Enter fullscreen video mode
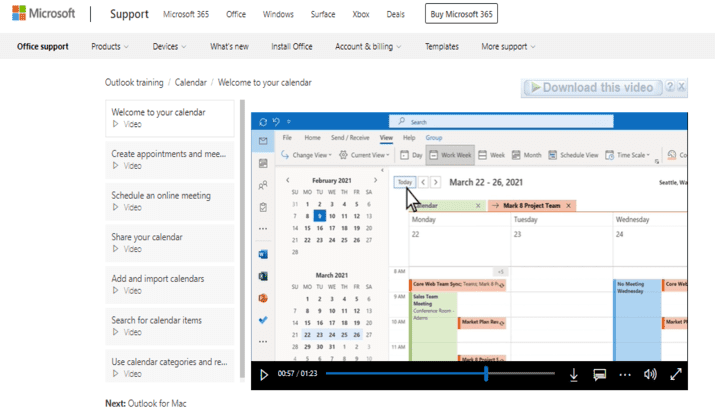 point(676,374)
